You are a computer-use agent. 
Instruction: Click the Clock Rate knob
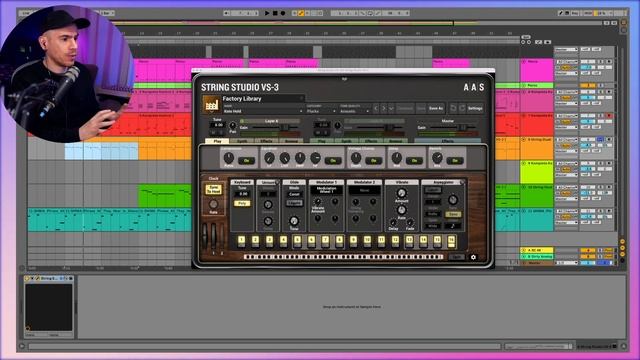tap(213, 204)
